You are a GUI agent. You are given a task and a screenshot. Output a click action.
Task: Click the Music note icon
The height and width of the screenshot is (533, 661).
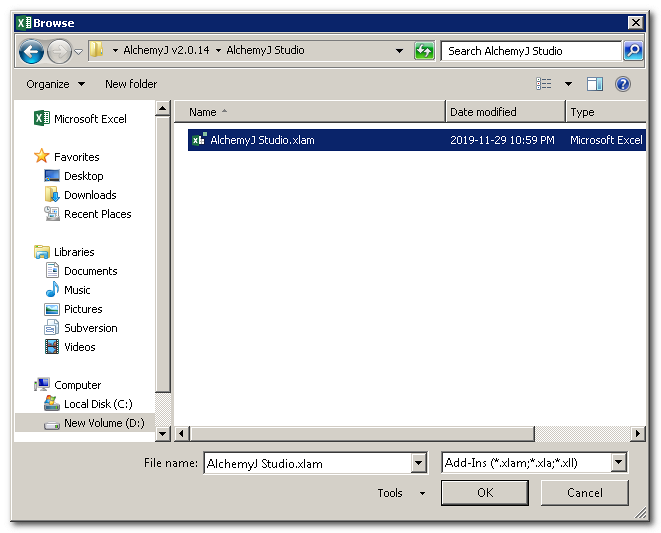tap(52, 289)
